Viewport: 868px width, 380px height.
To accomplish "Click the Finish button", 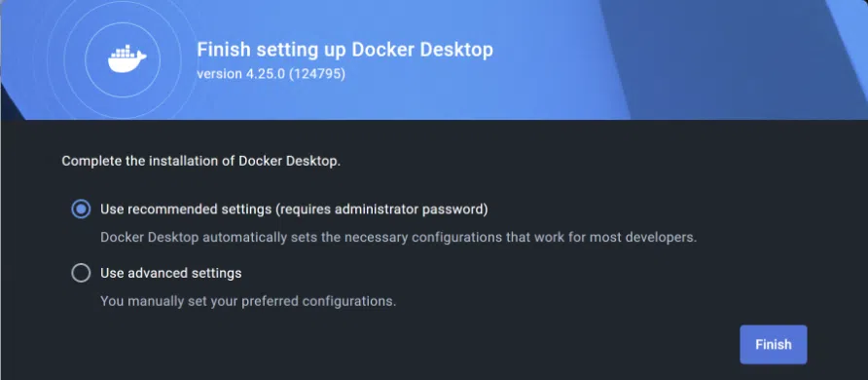I will pyautogui.click(x=774, y=345).
